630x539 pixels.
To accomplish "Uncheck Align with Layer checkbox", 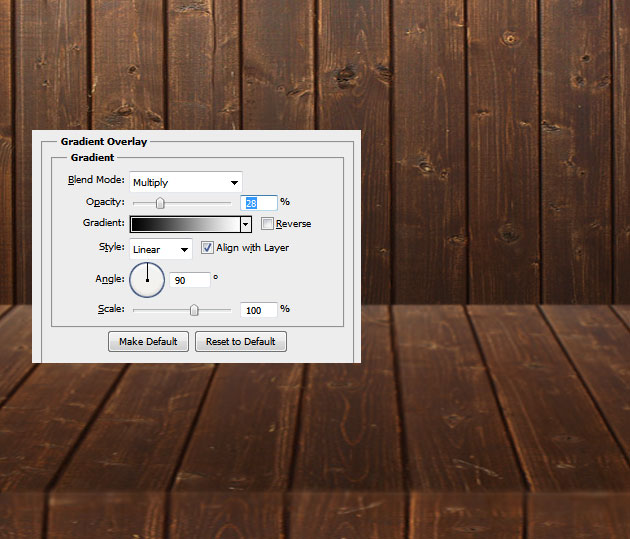I will [x=207, y=248].
